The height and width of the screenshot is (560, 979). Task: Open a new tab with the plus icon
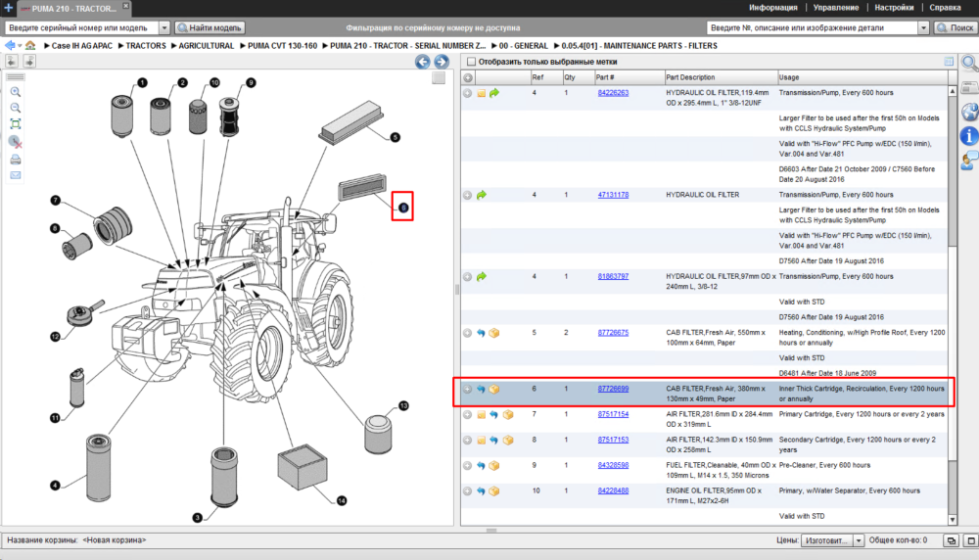coord(8,8)
